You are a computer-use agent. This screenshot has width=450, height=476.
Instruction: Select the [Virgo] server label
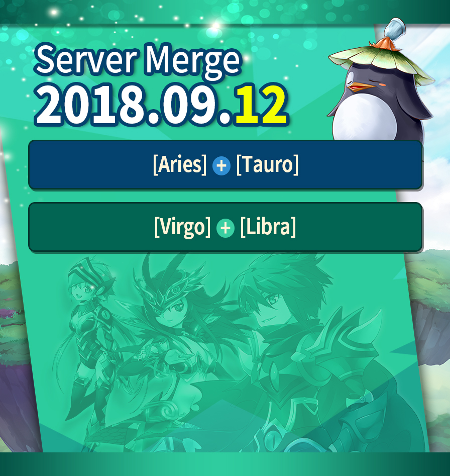point(182,227)
